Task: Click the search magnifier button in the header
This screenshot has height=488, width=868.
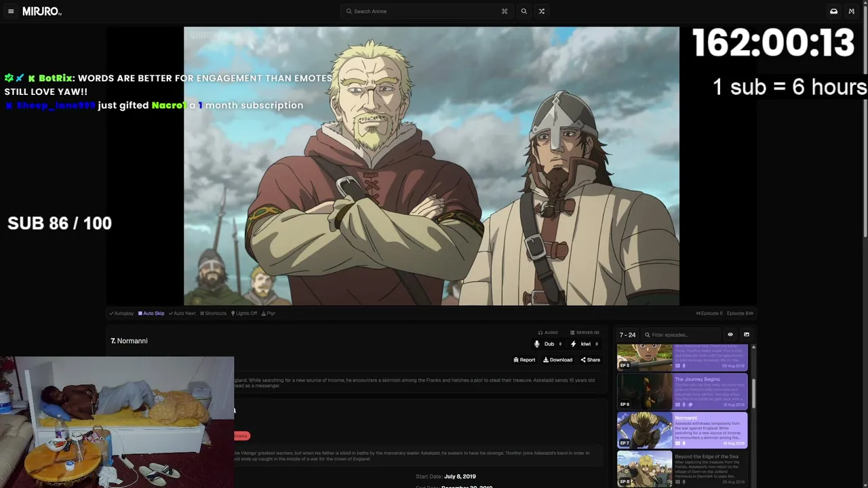Action: click(524, 12)
